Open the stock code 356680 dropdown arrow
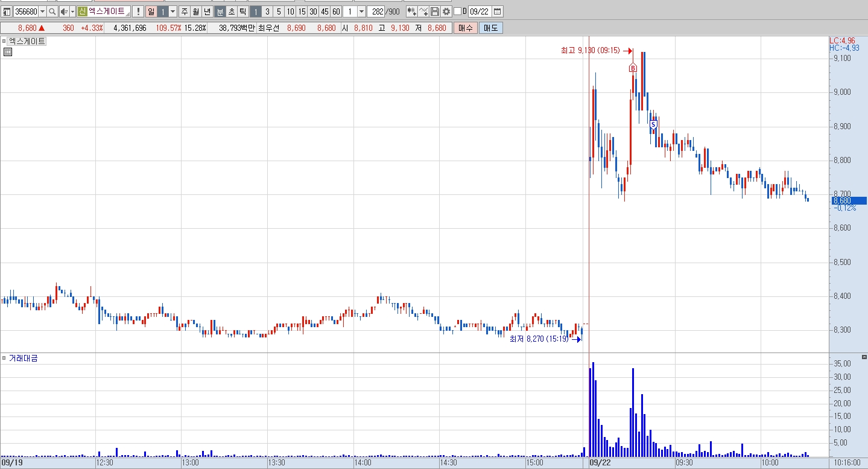The width and height of the screenshot is (868, 469). pyautogui.click(x=42, y=11)
